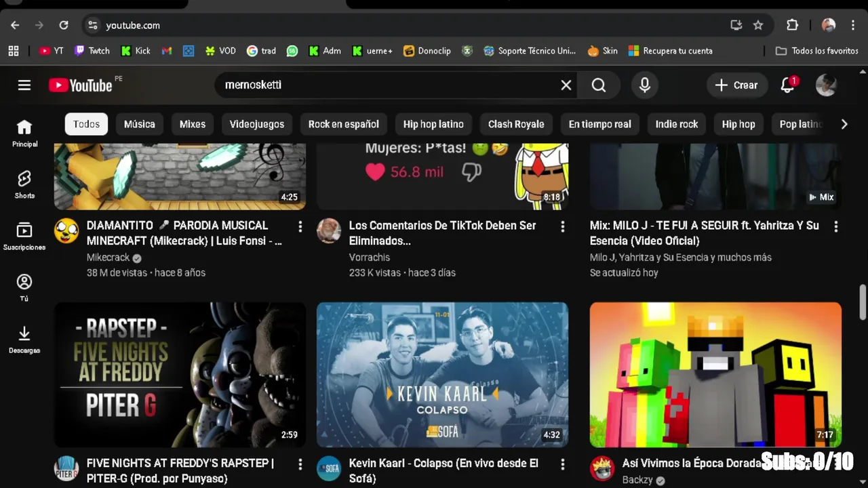Go to Principal in the sidebar
Screen dimensions: 868x488
(x=24, y=133)
